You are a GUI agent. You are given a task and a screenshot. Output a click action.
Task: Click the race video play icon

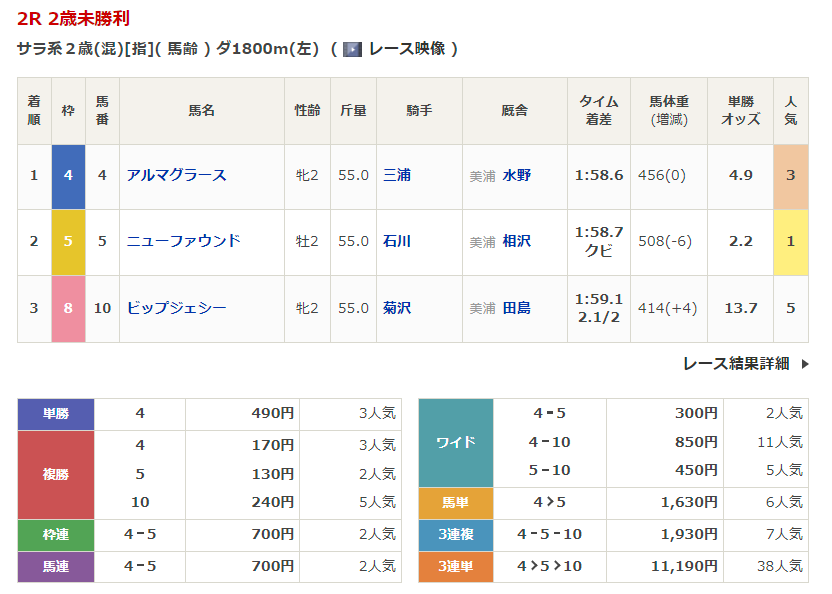(x=352, y=49)
